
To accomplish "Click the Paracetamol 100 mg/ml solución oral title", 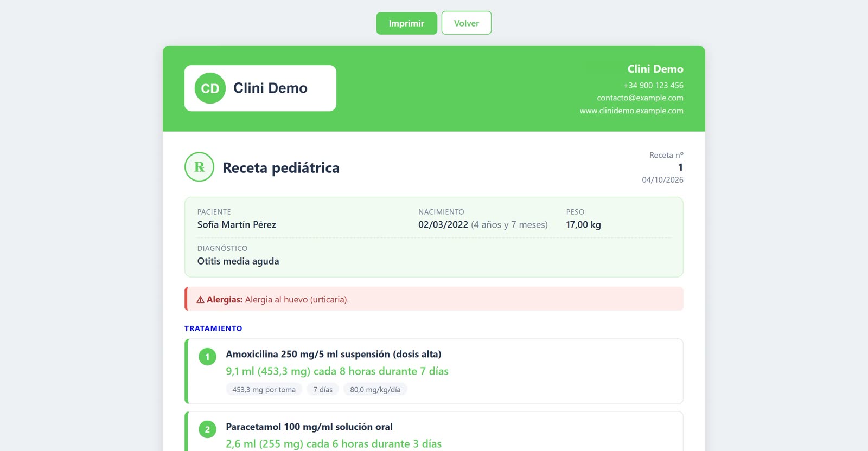I will pos(309,427).
